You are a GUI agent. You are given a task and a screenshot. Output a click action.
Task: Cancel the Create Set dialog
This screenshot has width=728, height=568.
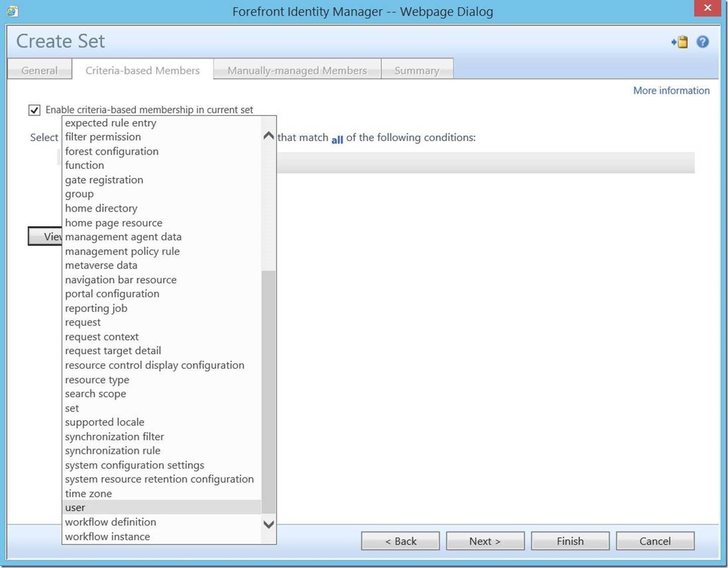point(655,541)
